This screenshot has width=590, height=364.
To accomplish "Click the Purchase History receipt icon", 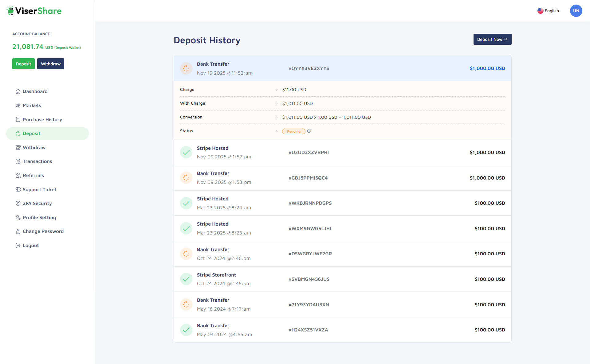I will [18, 119].
